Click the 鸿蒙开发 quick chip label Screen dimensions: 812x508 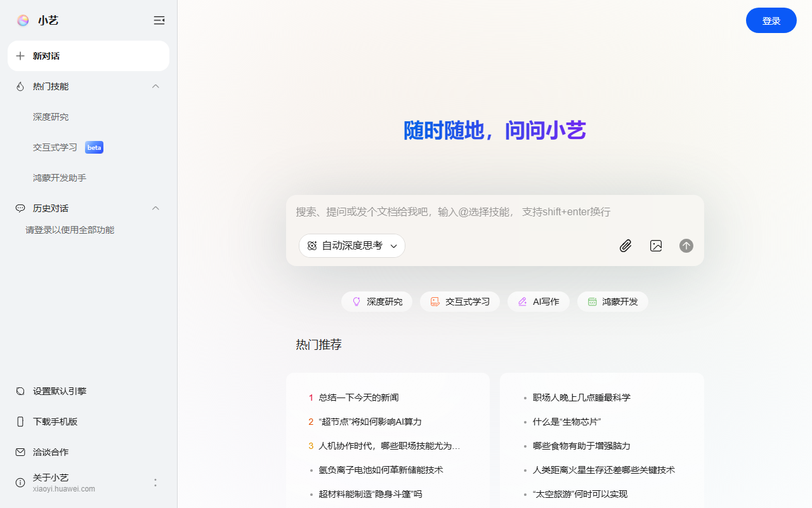tap(620, 302)
